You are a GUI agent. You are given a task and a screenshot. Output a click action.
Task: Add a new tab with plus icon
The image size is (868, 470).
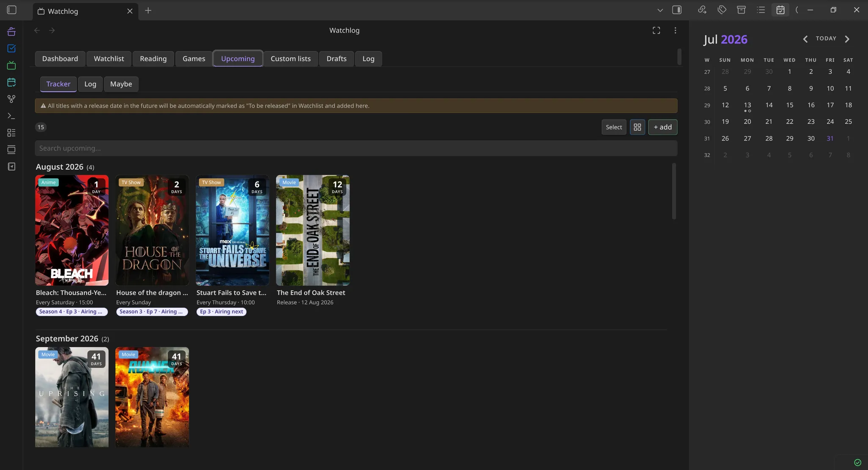point(148,11)
